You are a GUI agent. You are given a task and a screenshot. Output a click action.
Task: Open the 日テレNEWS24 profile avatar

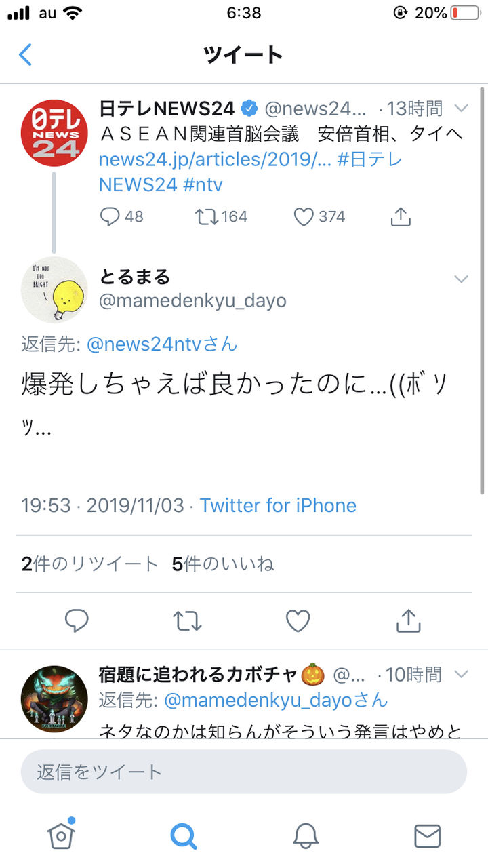tap(54, 132)
